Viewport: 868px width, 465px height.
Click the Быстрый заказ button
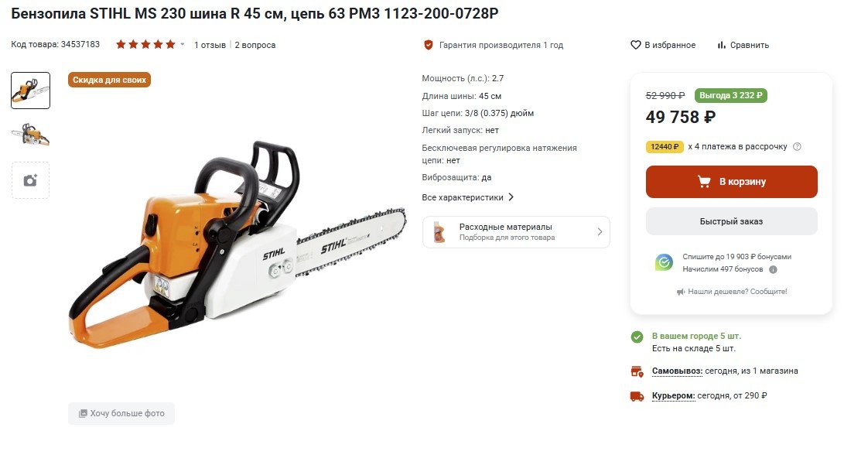pos(731,221)
